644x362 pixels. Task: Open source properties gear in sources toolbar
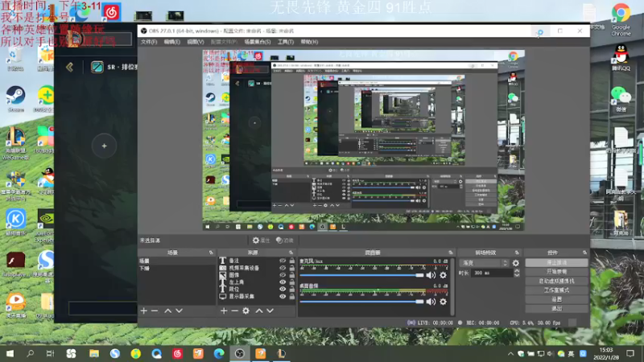pos(246,311)
